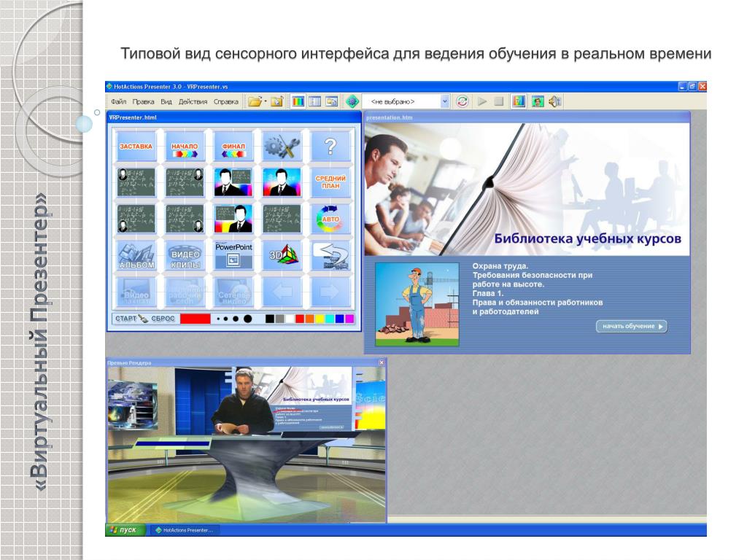Click the folder with picture toolbar icon
This screenshot has width=747, height=560.
[x=276, y=101]
